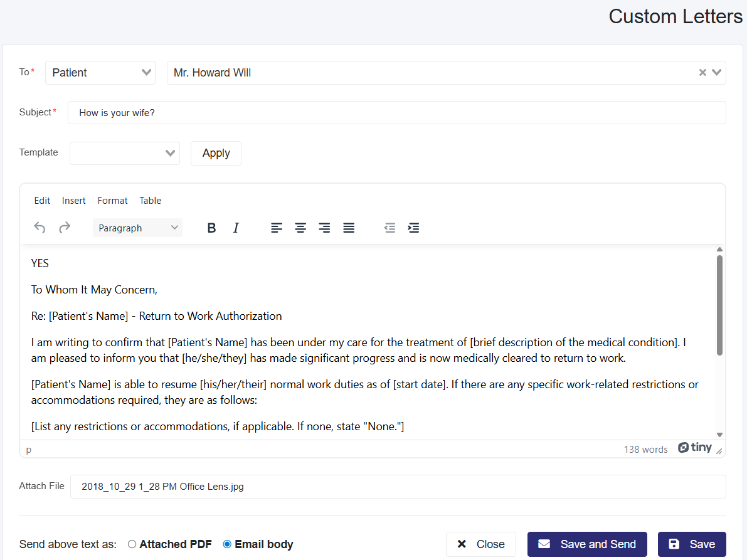The height and width of the screenshot is (560, 747).
Task: Open the Insert menu in editor
Action: pyautogui.click(x=73, y=201)
